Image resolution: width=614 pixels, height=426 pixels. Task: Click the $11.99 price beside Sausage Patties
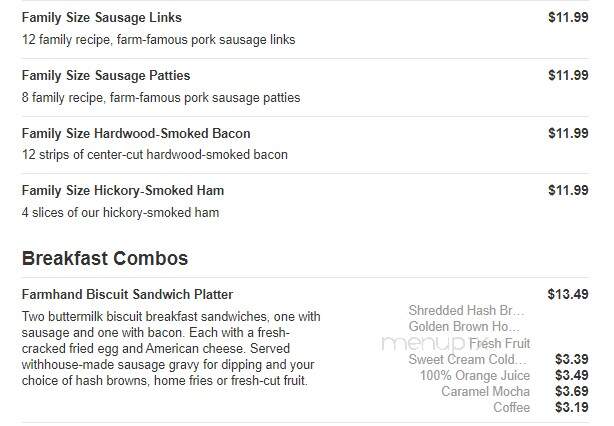[x=568, y=75]
